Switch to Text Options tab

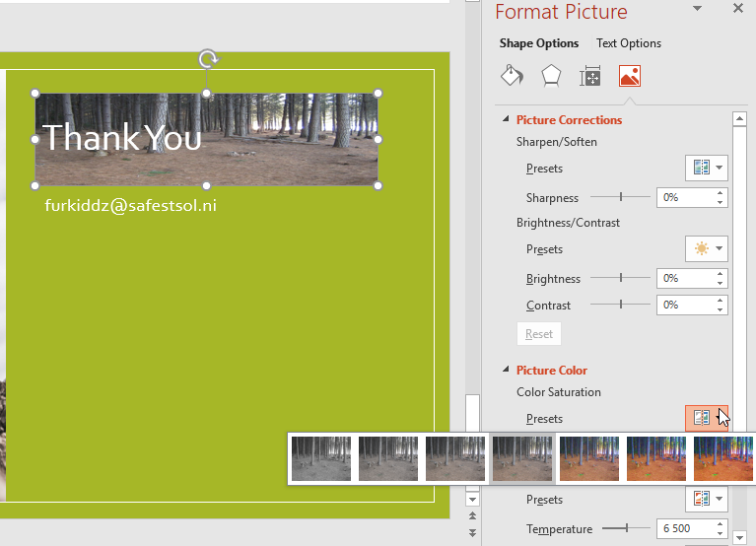pyautogui.click(x=629, y=43)
